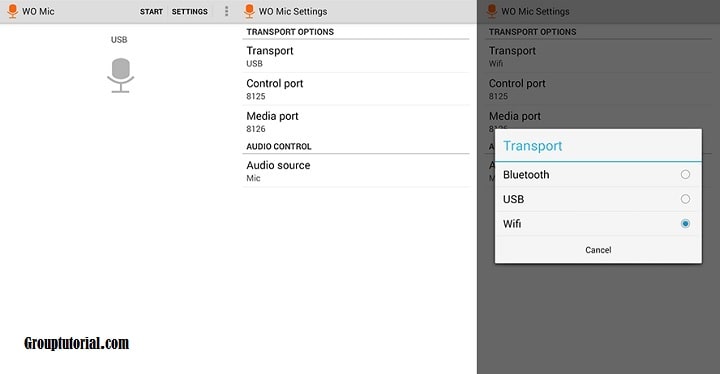This screenshot has width=720, height=374.
Task: Open Media port 8126 setting
Action: [356, 122]
